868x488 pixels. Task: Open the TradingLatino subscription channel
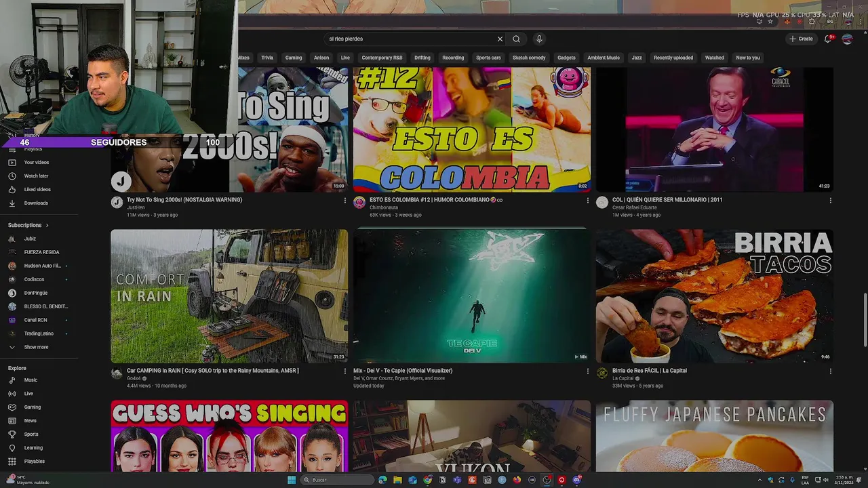[x=39, y=333]
